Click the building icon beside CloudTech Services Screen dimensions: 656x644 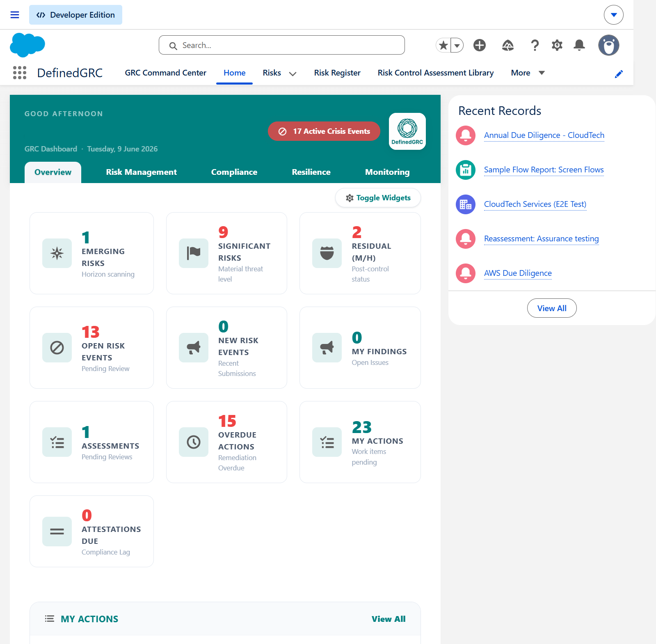466,204
